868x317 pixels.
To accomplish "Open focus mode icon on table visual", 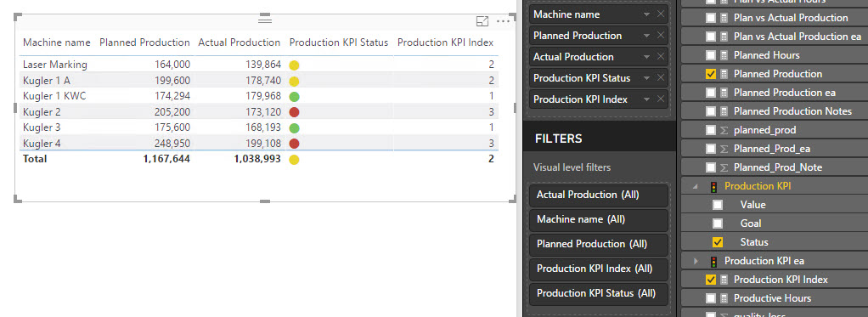I will 482,21.
